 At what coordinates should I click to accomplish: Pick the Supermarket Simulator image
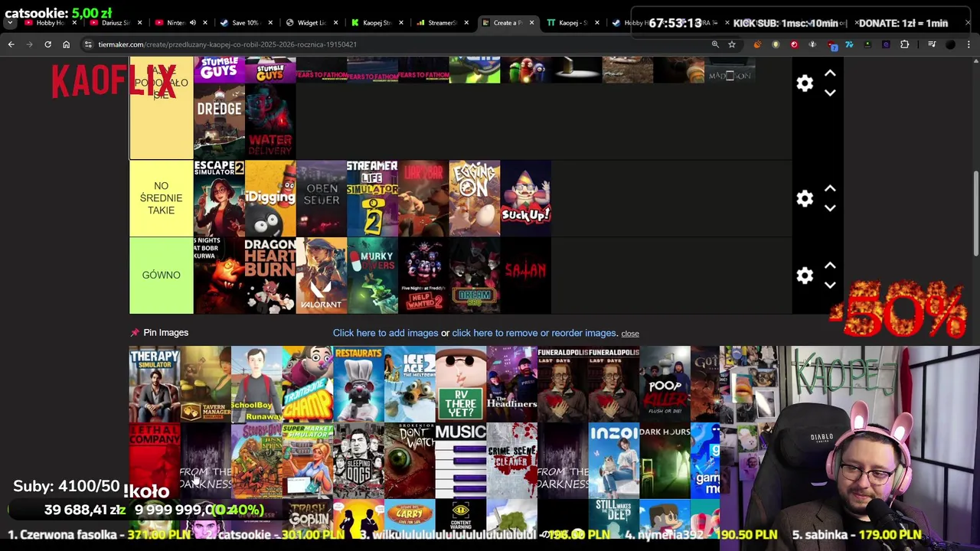click(x=308, y=461)
